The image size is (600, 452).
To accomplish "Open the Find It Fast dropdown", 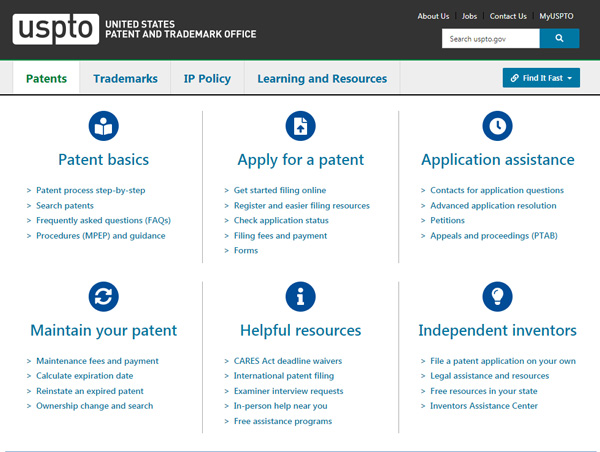I will pyautogui.click(x=541, y=78).
